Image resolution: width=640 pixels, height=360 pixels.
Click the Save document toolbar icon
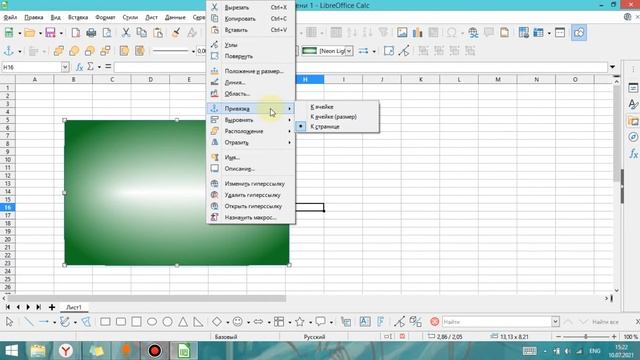50,33
